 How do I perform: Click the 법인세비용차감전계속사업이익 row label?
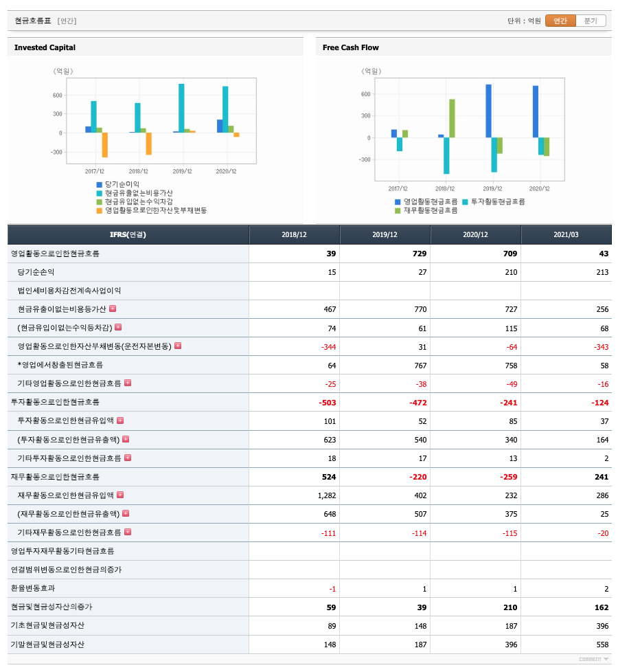(x=69, y=291)
